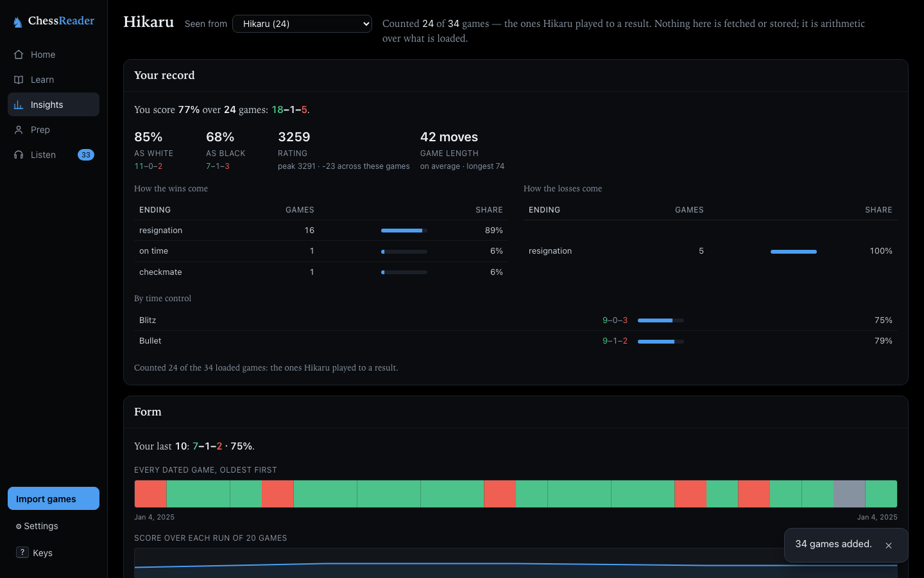
Task: Click the 'Form' section title
Action: (x=148, y=412)
